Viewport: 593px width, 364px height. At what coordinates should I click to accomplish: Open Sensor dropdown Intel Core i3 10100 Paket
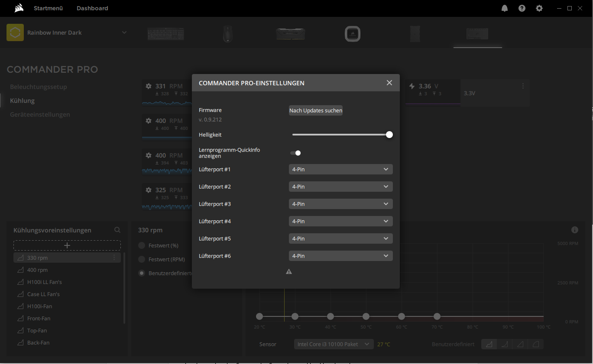tap(334, 344)
